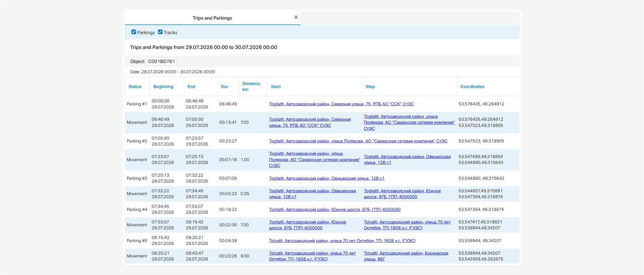The height and width of the screenshot is (275, 644).
Task: Open start link of movement beginning 08:20:21
Action: point(312,256)
